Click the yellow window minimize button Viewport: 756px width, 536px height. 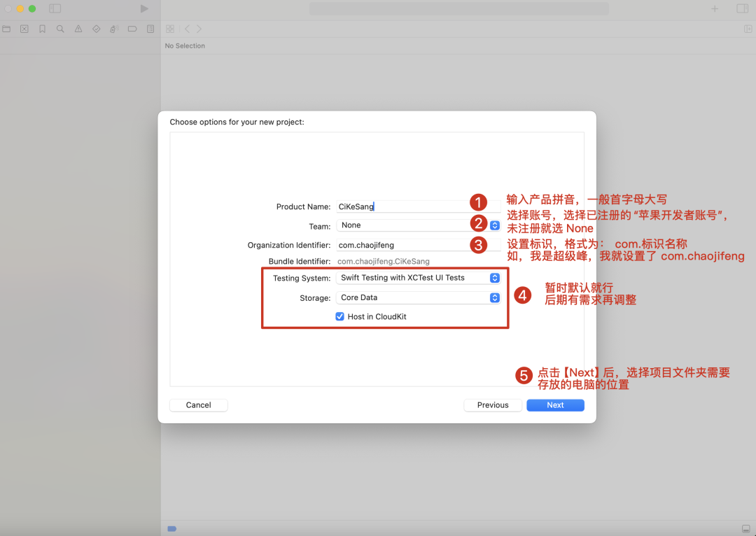tap(20, 8)
